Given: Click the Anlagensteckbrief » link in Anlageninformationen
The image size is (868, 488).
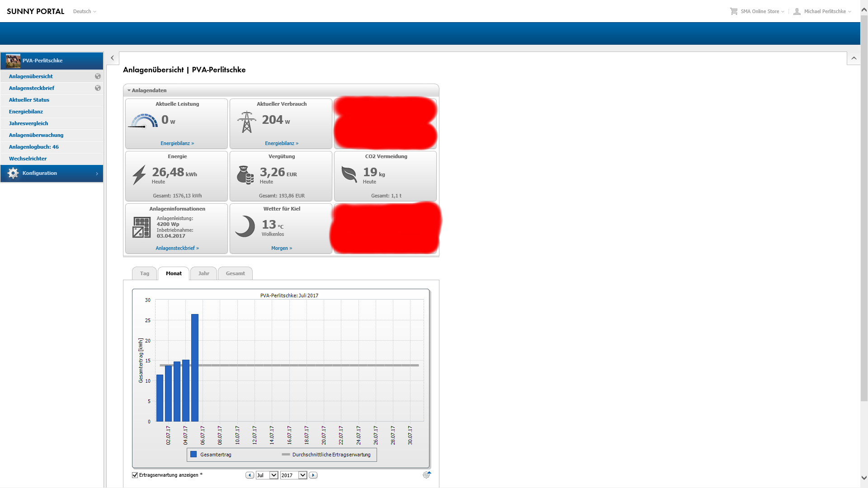Looking at the screenshot, I should tap(177, 248).
